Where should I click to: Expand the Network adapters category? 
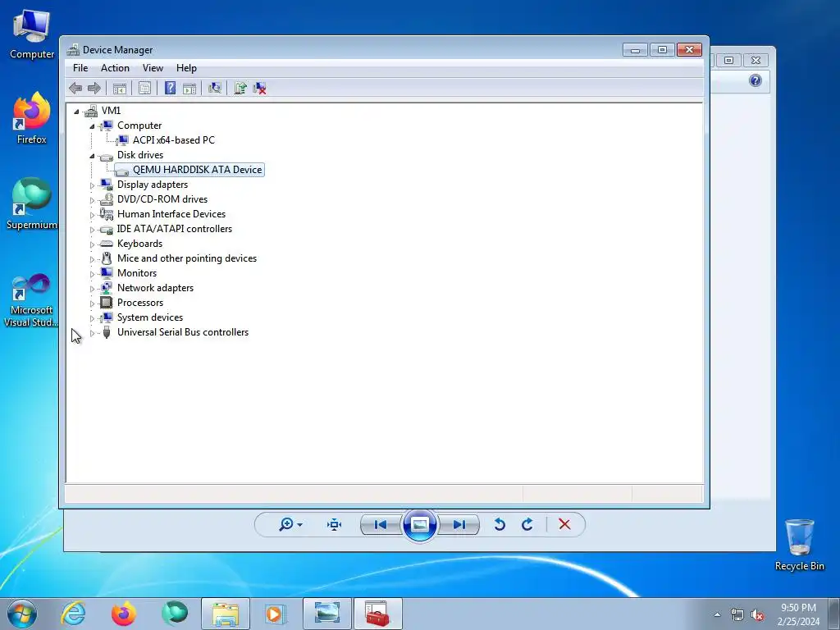[x=92, y=289]
